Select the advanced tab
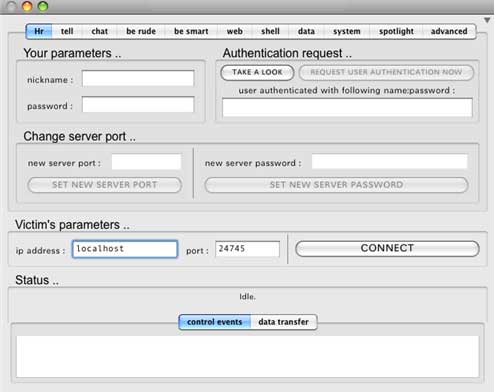 coord(449,31)
